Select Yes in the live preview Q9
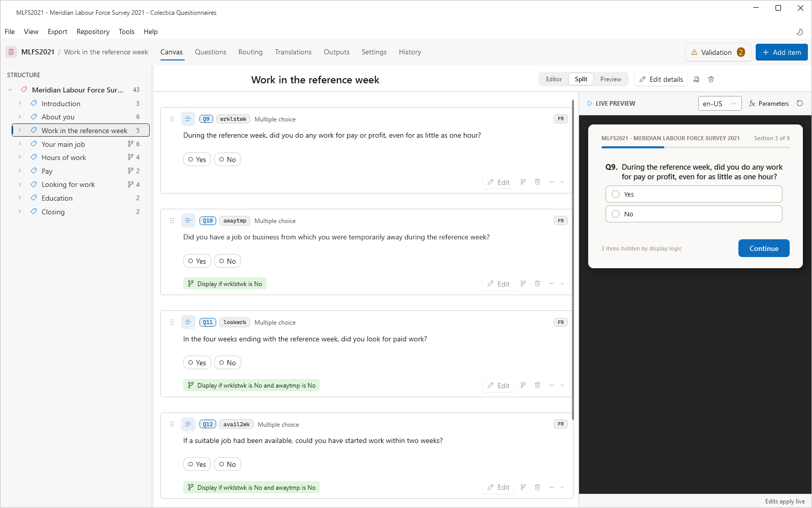This screenshot has width=812, height=508. 694,194
